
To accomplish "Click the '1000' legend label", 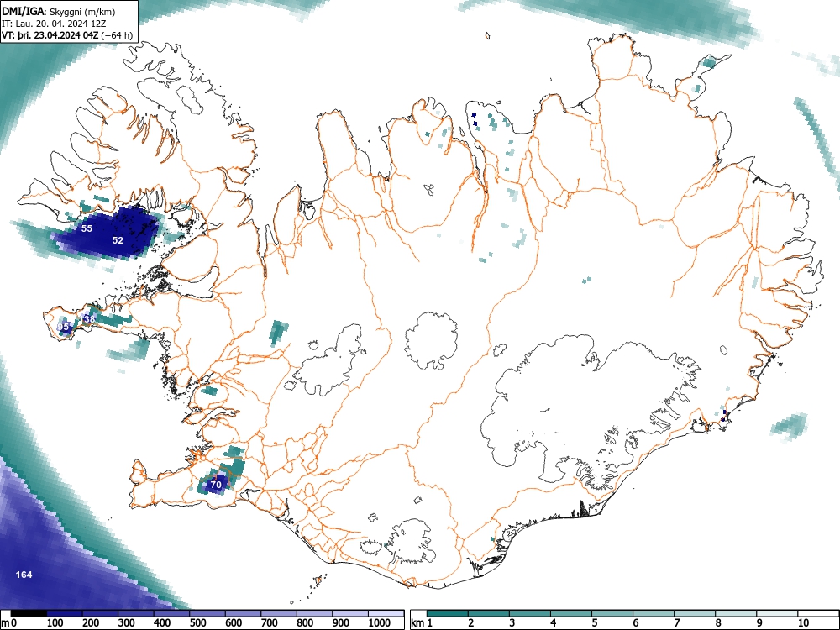I will click(380, 623).
